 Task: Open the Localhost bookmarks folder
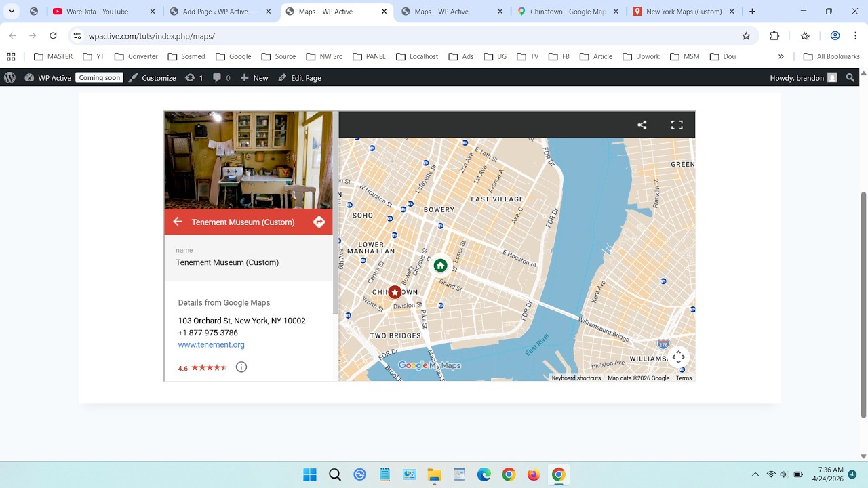tap(416, 57)
